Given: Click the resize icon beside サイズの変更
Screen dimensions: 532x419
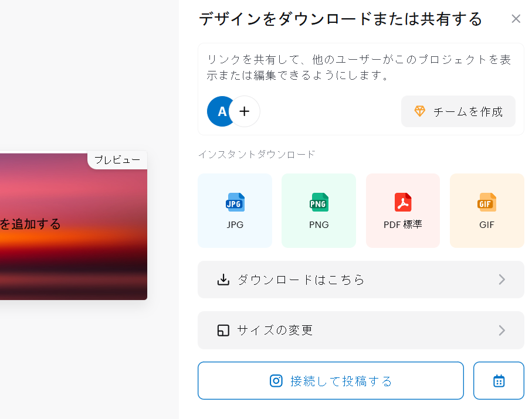Looking at the screenshot, I should (x=223, y=330).
